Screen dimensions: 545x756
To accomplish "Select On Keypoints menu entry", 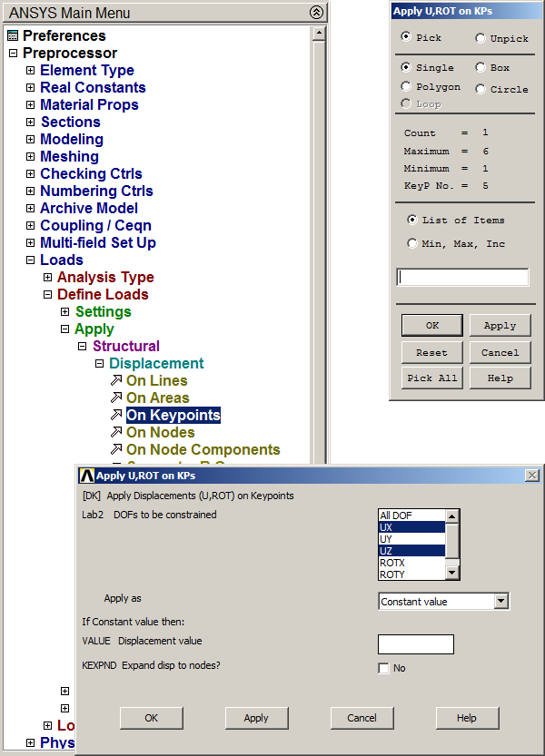I will pos(173,415).
